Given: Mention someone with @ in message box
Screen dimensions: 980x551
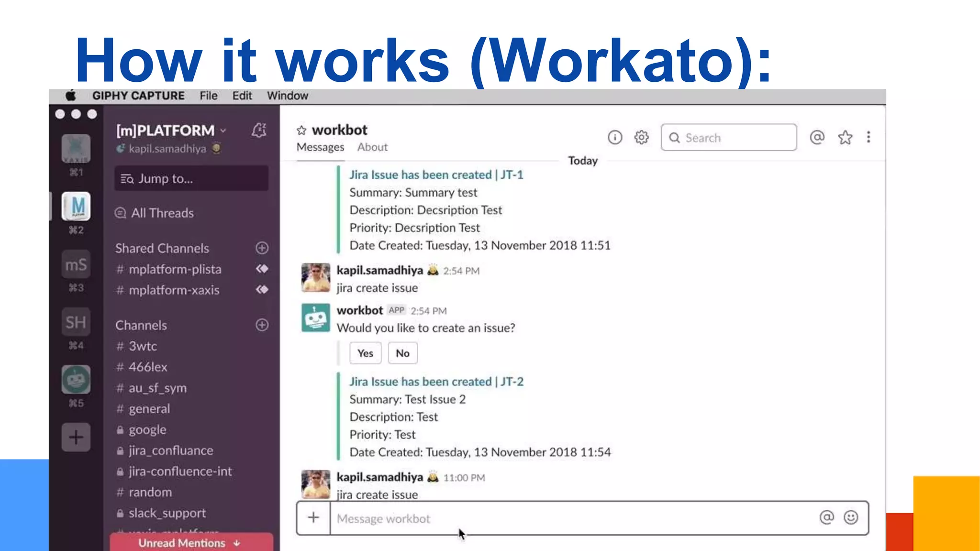Looking at the screenshot, I should tap(826, 518).
